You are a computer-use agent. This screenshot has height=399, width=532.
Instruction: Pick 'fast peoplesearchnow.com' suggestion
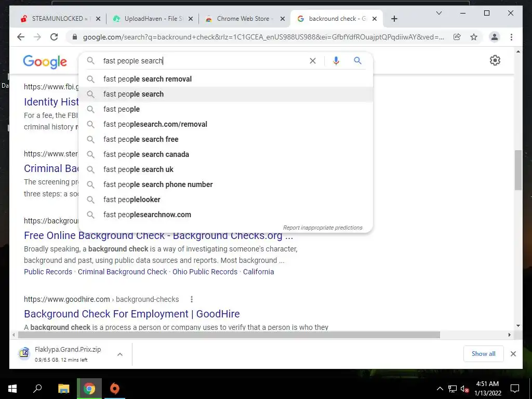coord(225,215)
